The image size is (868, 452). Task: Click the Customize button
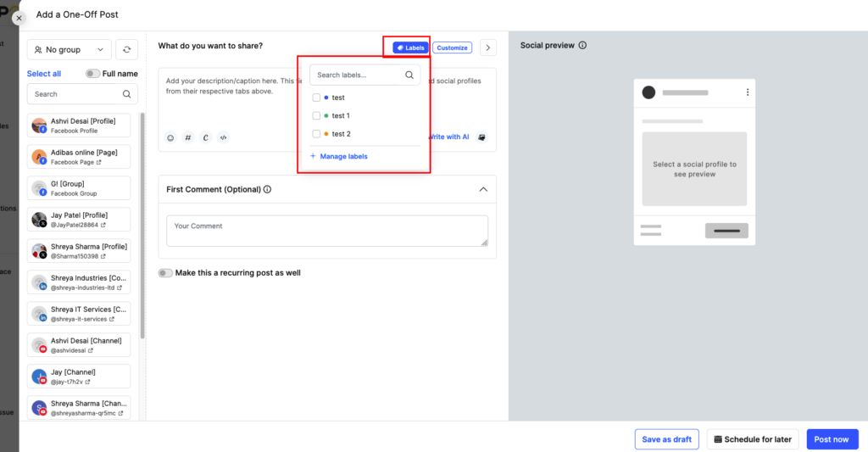click(453, 47)
